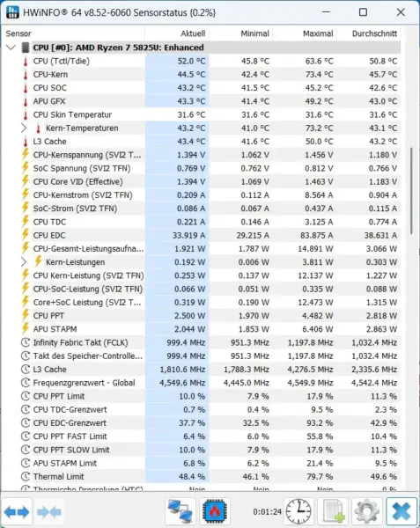Viewport: 420px width, 528px height.
Task: Click clock icon beside Thermal Limit
Action: tap(26, 477)
